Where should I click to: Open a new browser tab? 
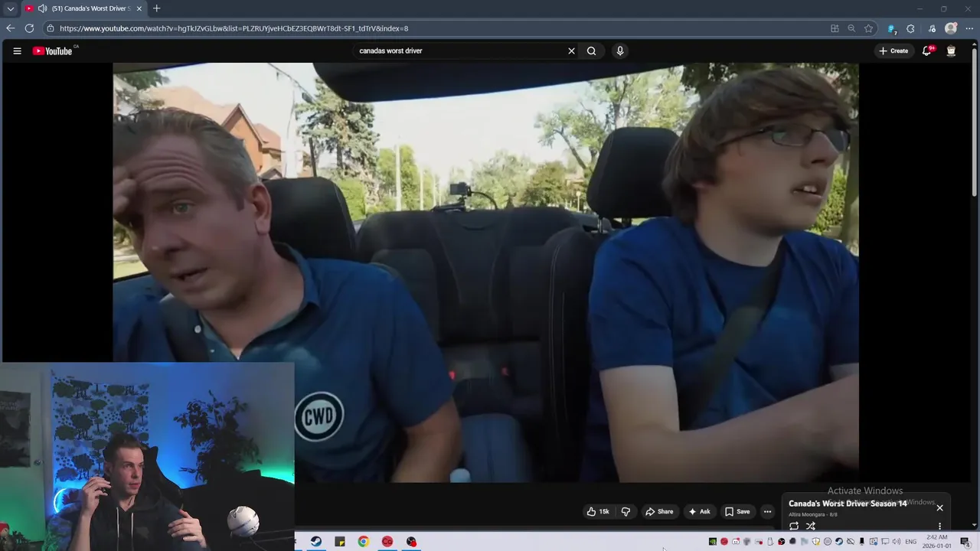click(x=156, y=8)
